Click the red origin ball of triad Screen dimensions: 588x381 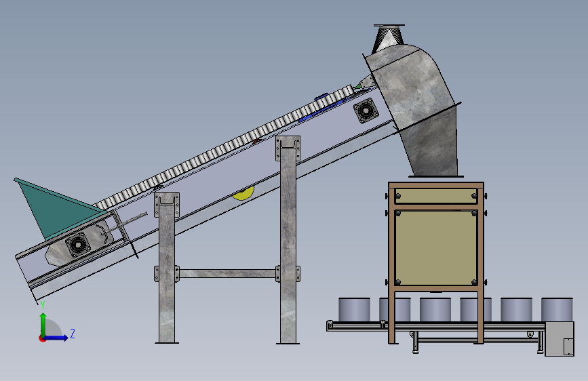[42, 338]
